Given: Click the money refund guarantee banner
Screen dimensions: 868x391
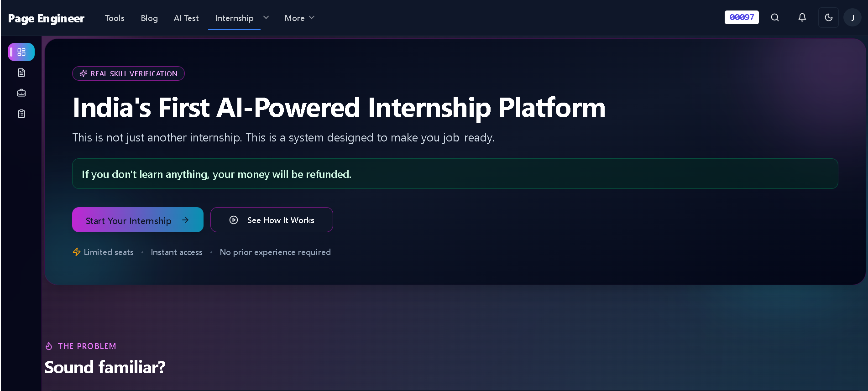Looking at the screenshot, I should click(x=455, y=174).
